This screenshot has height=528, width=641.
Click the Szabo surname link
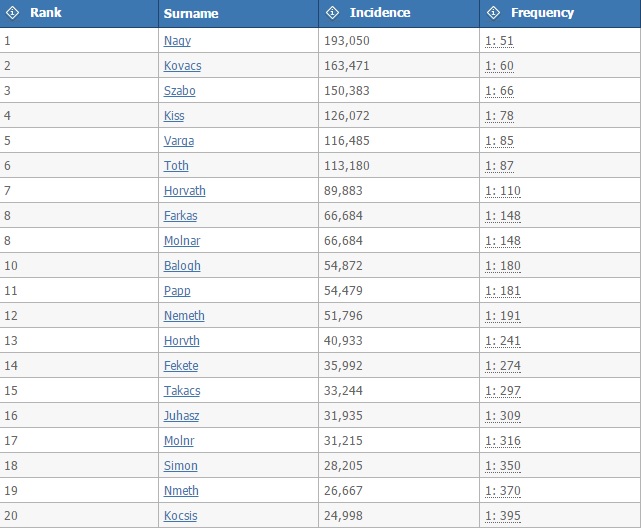tap(180, 91)
